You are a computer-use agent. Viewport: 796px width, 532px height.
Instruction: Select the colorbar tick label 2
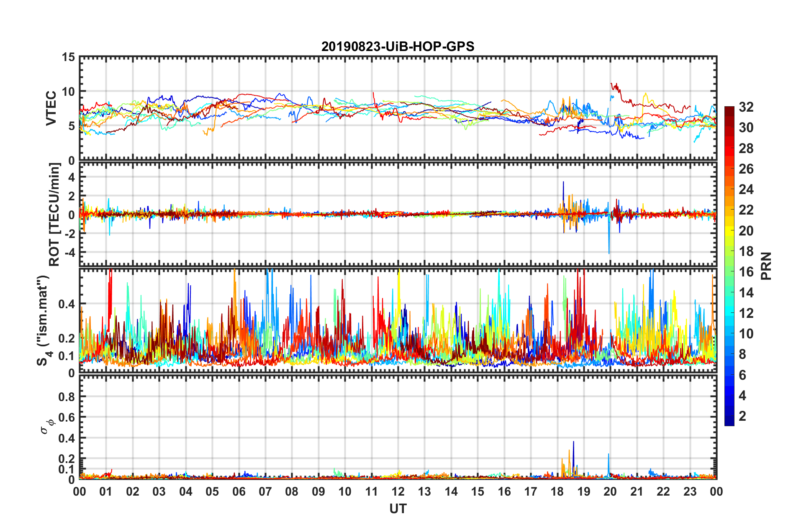pyautogui.click(x=742, y=416)
